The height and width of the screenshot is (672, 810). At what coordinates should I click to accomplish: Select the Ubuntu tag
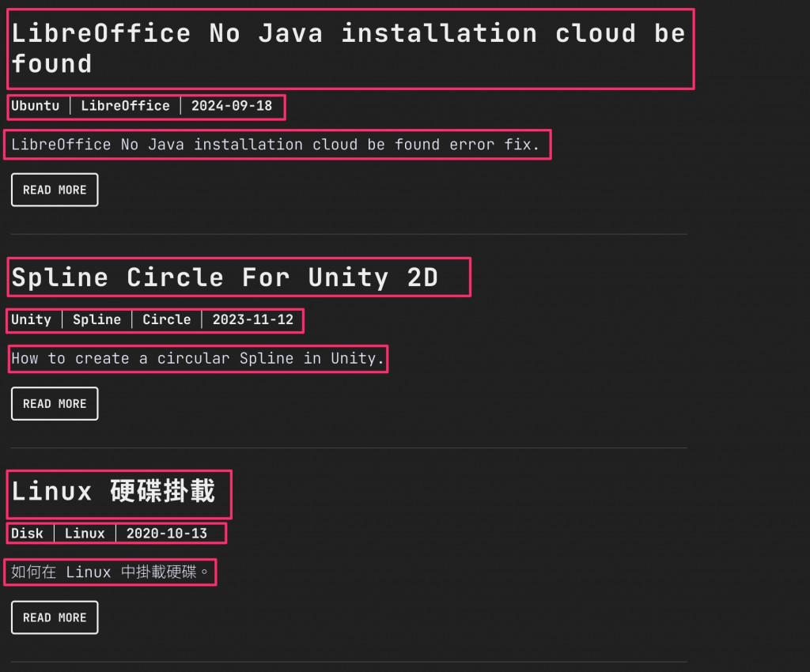pos(35,106)
